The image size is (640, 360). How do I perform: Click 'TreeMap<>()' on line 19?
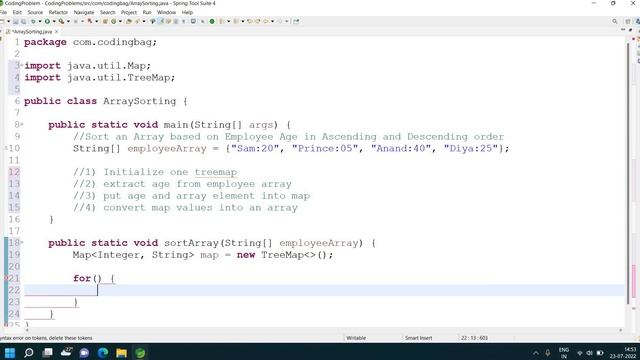coord(297,255)
